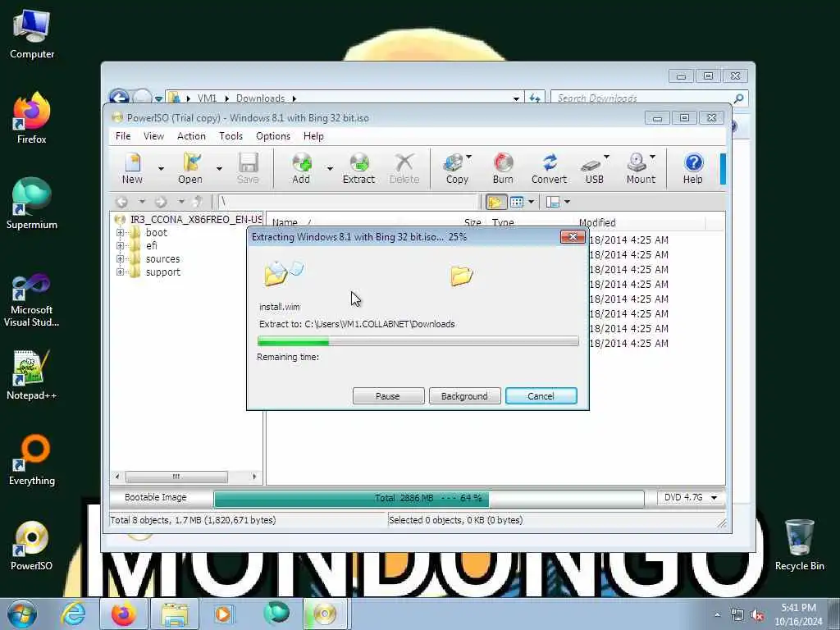
Task: Click the forward navigation arrow in PowerISO
Action: (161, 202)
